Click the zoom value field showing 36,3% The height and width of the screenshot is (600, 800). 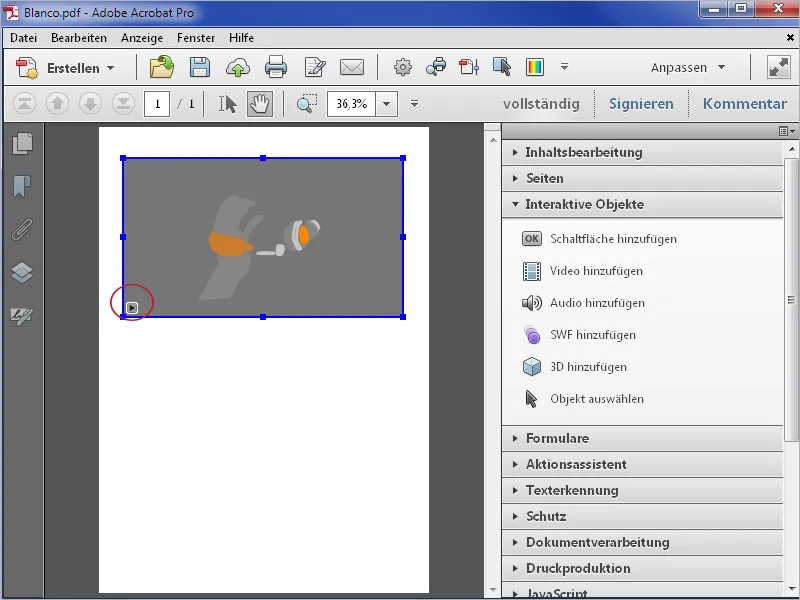pyautogui.click(x=352, y=104)
